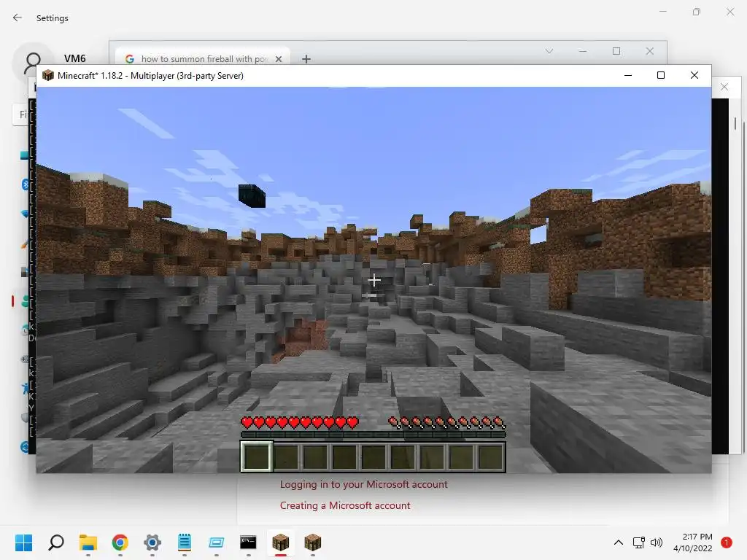The width and height of the screenshot is (747, 560).
Task: Select last hotbar slot in Minecraft
Action: click(490, 456)
